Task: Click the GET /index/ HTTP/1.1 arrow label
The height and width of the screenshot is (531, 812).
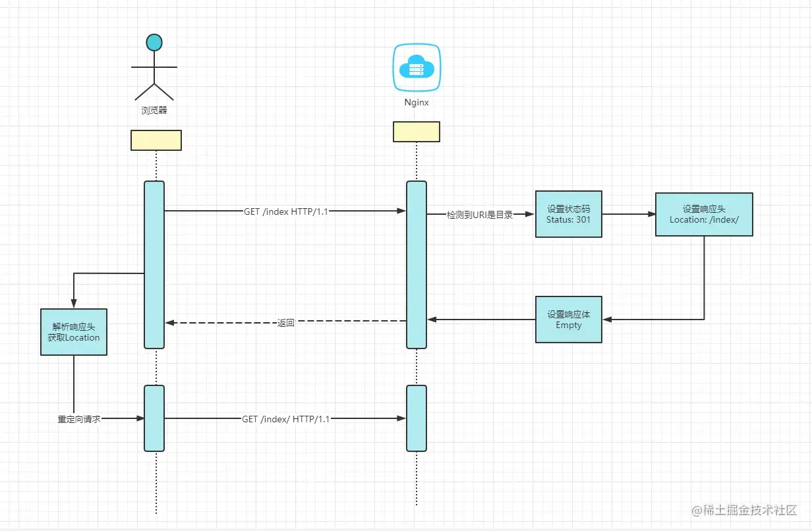Action: 285,419
